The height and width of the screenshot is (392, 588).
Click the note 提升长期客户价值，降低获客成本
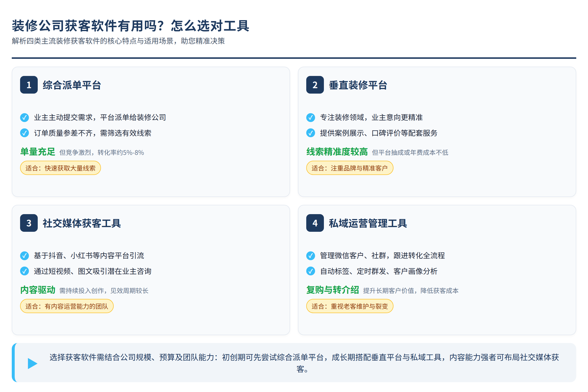coord(411,291)
